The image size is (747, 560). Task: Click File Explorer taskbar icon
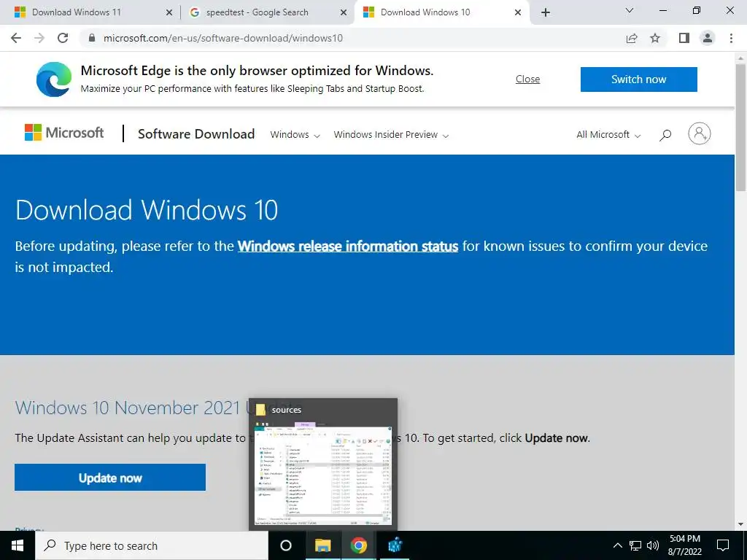click(322, 545)
